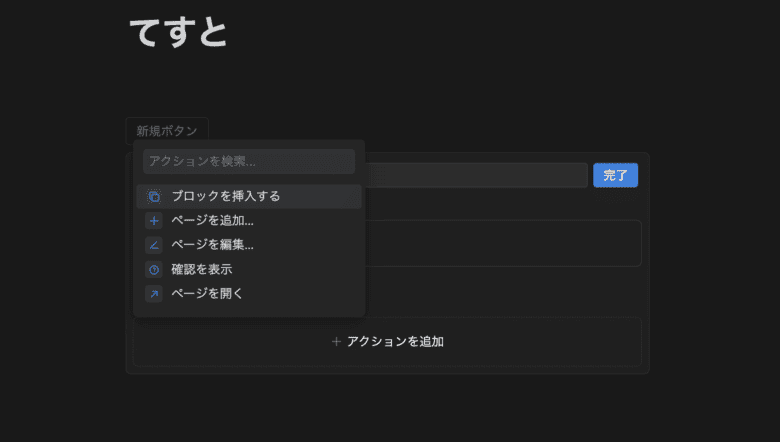The height and width of the screenshot is (442, 780).
Task: Click the 新規ボタン button
Action: coord(167,131)
